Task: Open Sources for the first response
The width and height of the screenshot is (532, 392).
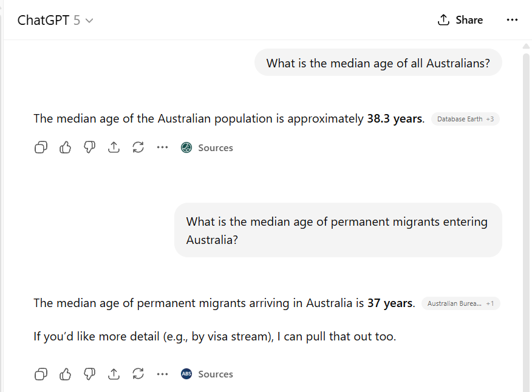Action: [207, 147]
